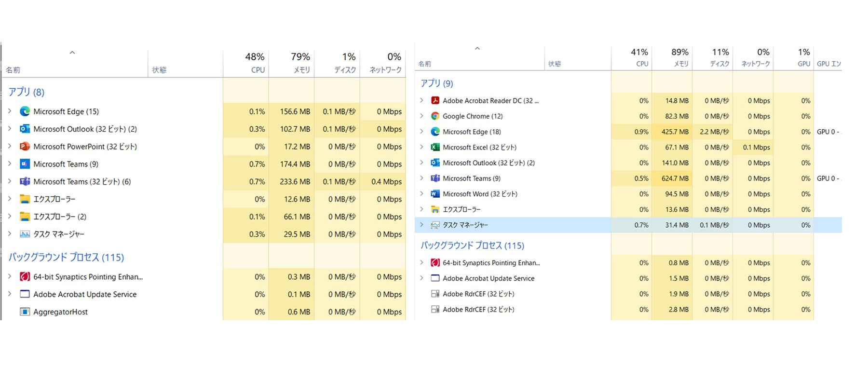The width and height of the screenshot is (868, 368).
Task: Click the Synaptics icon in left Task Manager
Action: point(25,277)
